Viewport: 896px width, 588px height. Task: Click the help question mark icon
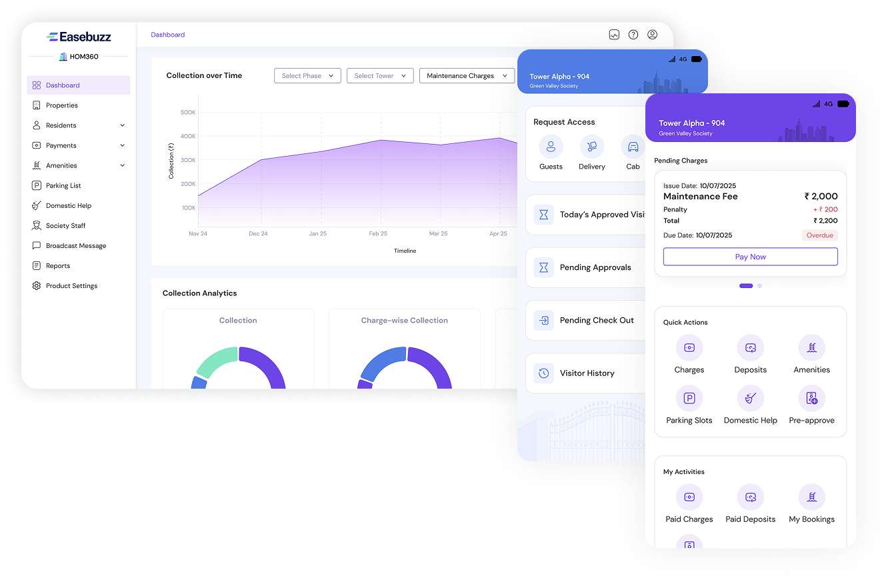click(633, 35)
